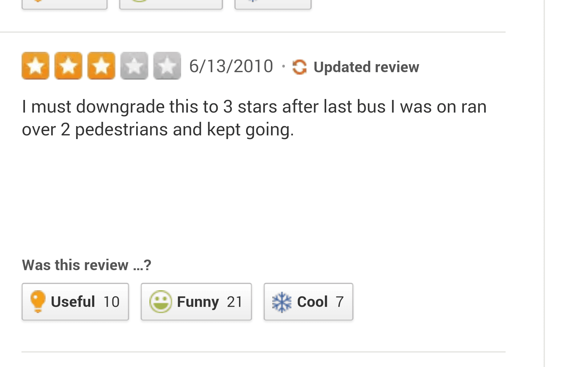Click the green smiley face icon
This screenshot has width=588, height=367.
click(160, 301)
